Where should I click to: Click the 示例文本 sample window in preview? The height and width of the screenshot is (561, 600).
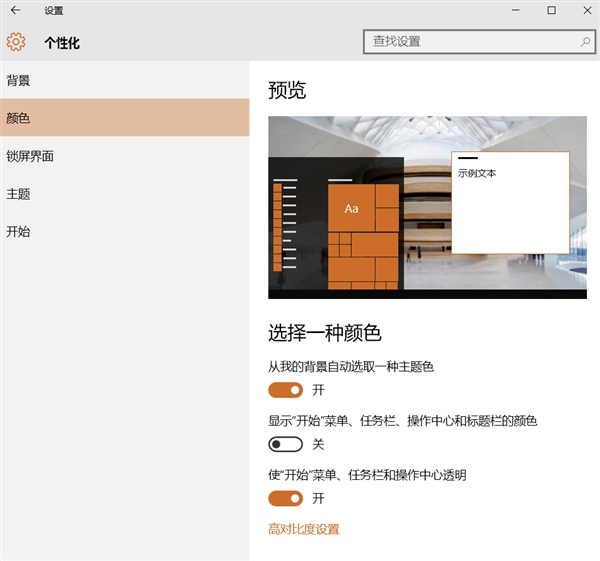[510, 203]
